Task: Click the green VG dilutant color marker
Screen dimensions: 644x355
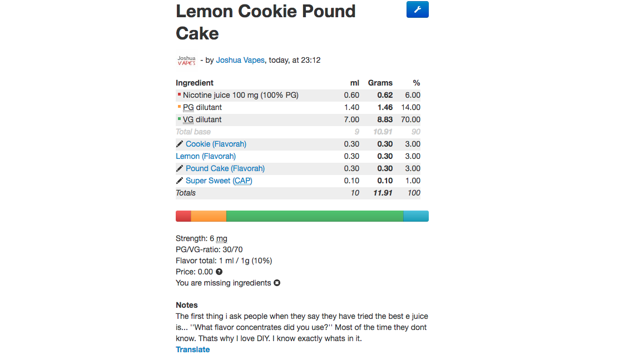Action: [179, 119]
